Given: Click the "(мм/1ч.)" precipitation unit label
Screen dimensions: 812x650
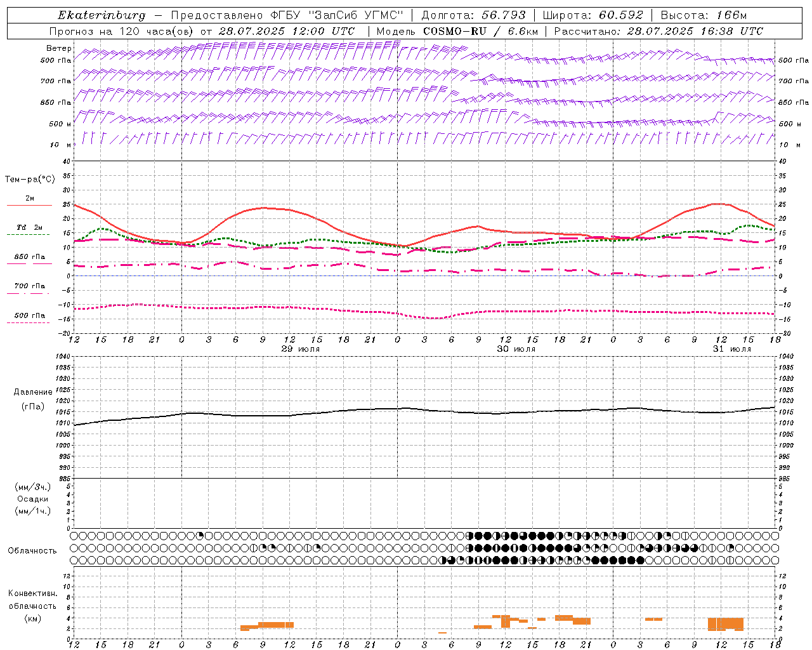Looking at the screenshot, I should click(33, 511).
